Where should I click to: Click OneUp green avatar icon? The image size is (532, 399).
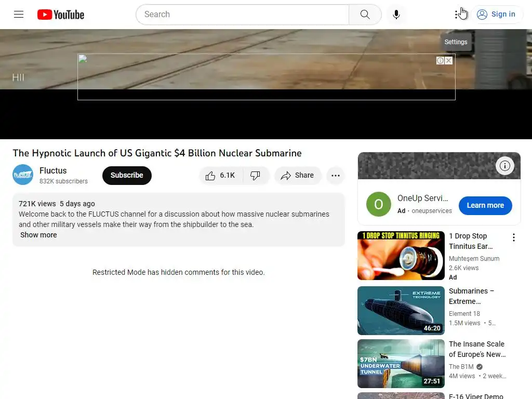coord(379,204)
